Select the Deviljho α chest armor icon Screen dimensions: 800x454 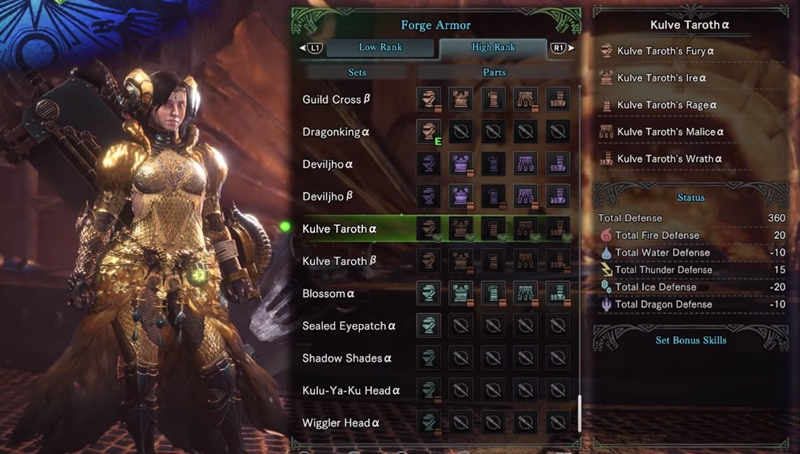461,164
